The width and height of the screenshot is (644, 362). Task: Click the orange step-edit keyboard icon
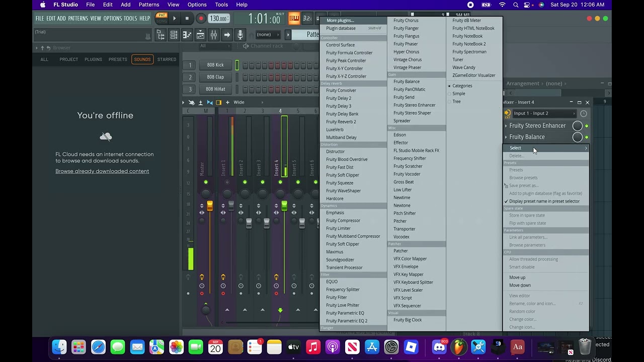(294, 19)
